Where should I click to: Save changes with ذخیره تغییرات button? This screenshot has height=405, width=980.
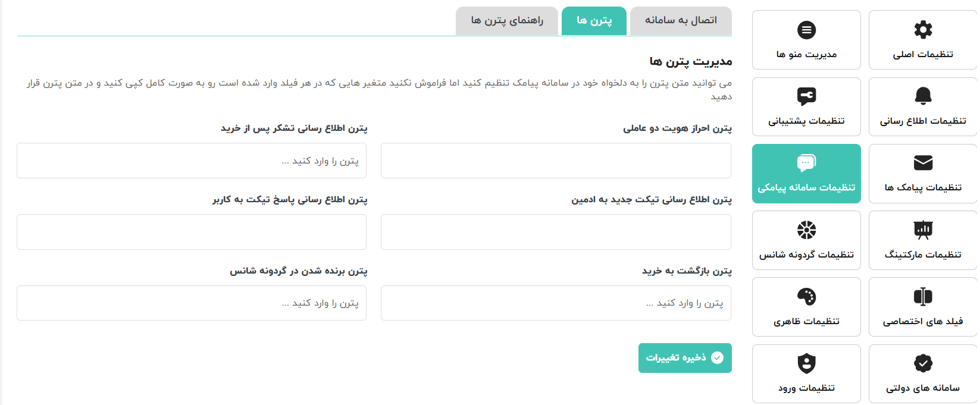[685, 358]
